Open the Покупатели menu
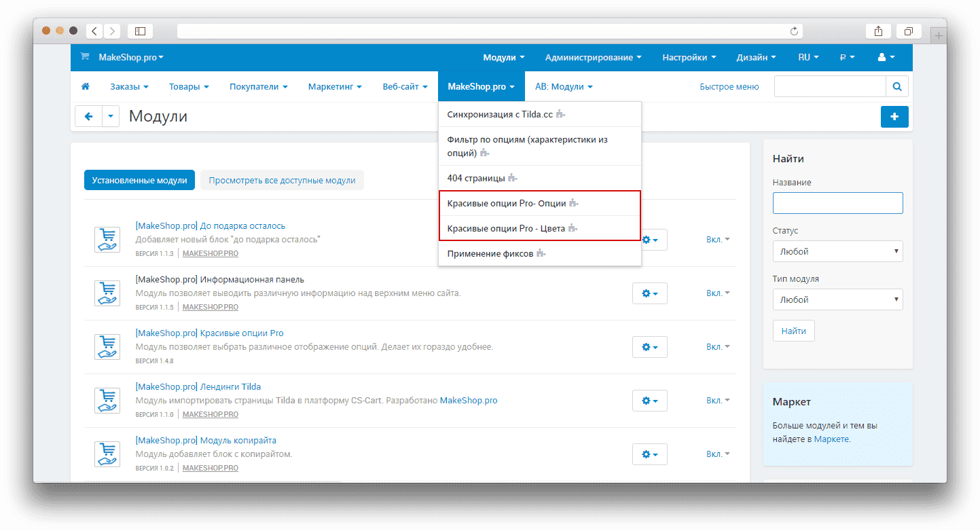980x531 pixels. [x=259, y=87]
